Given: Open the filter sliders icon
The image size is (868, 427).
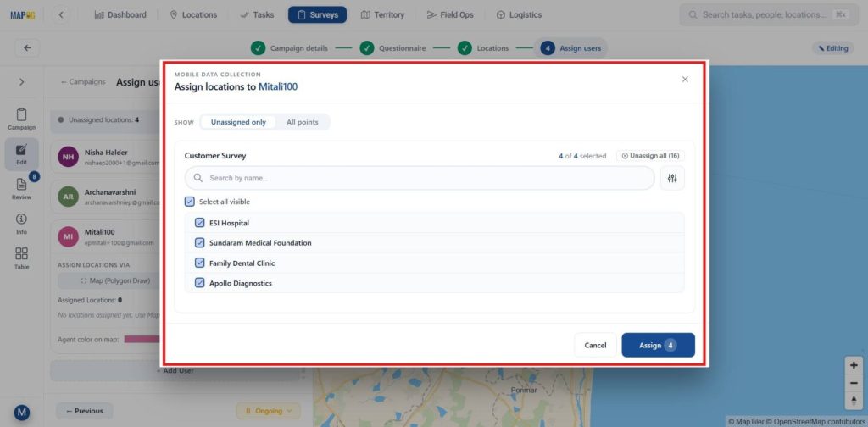Looking at the screenshot, I should pos(672,178).
